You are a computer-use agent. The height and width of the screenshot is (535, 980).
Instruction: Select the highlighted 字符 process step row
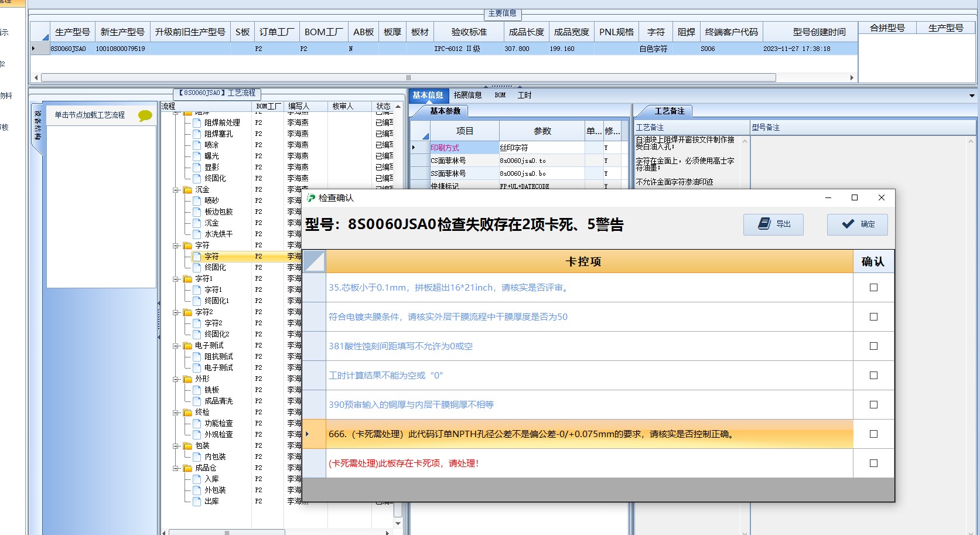[231, 257]
